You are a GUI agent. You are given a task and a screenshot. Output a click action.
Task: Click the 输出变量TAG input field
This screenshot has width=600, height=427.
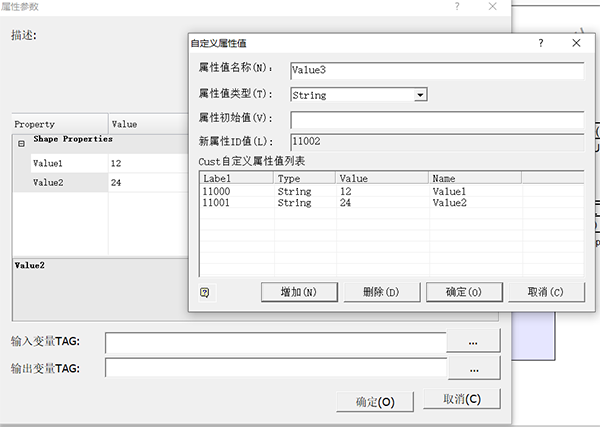tap(275, 368)
